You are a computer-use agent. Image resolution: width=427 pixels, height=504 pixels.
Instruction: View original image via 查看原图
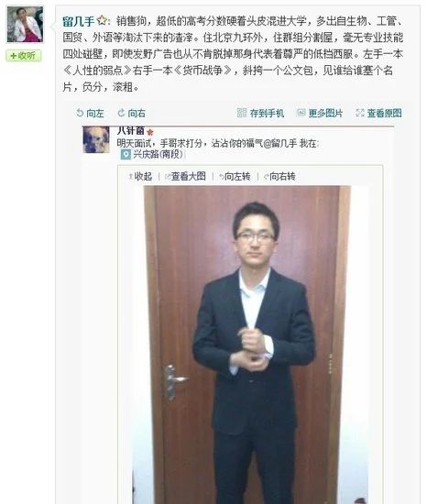378,113
